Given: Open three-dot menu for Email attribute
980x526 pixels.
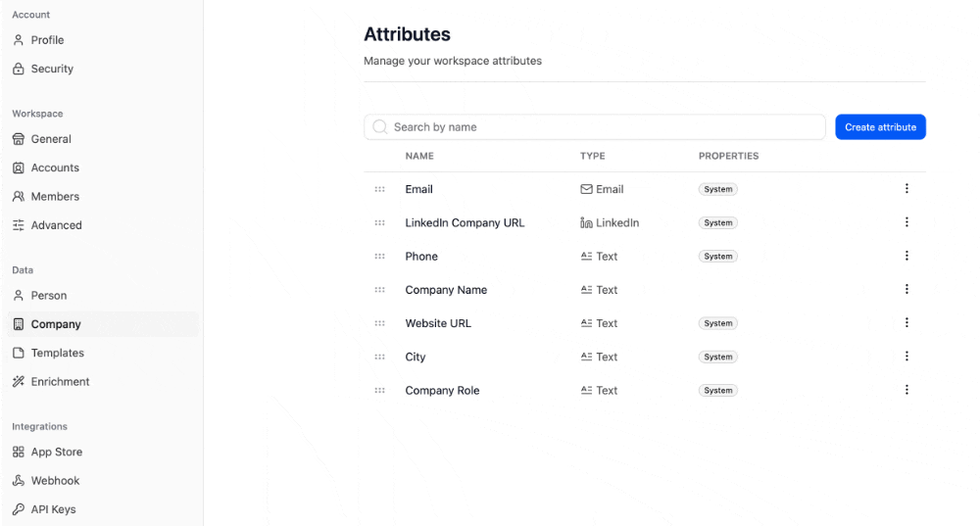Looking at the screenshot, I should point(906,189).
